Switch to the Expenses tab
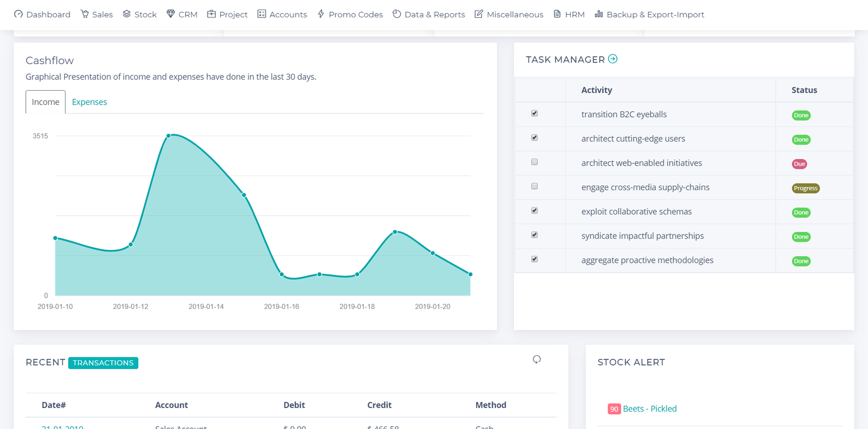This screenshot has height=429, width=868. pyautogui.click(x=90, y=102)
